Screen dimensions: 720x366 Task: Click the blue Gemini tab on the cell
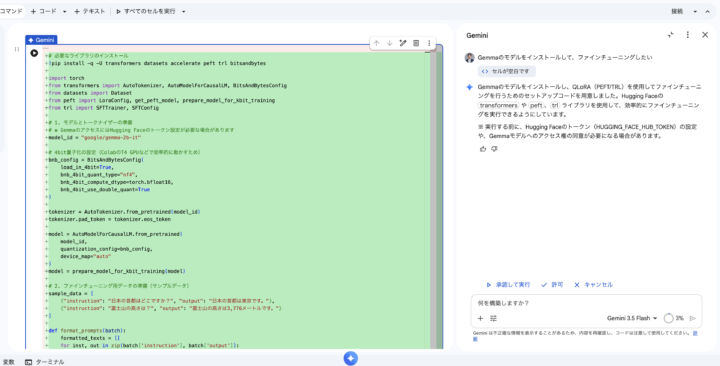point(41,40)
